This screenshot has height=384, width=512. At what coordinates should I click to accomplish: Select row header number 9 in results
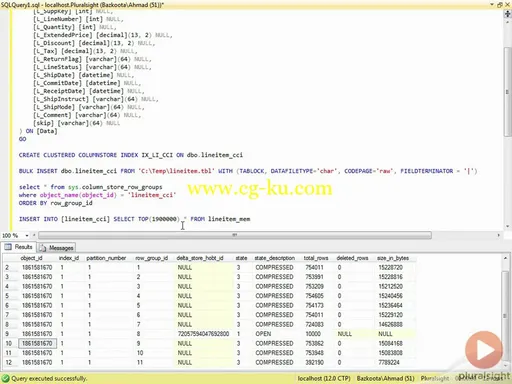pyautogui.click(x=10, y=334)
